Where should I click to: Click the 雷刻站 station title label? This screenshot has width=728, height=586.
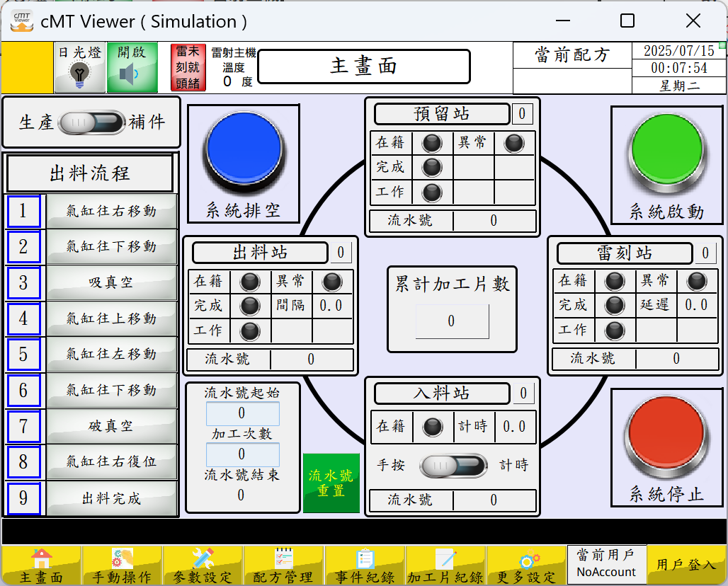coord(625,253)
